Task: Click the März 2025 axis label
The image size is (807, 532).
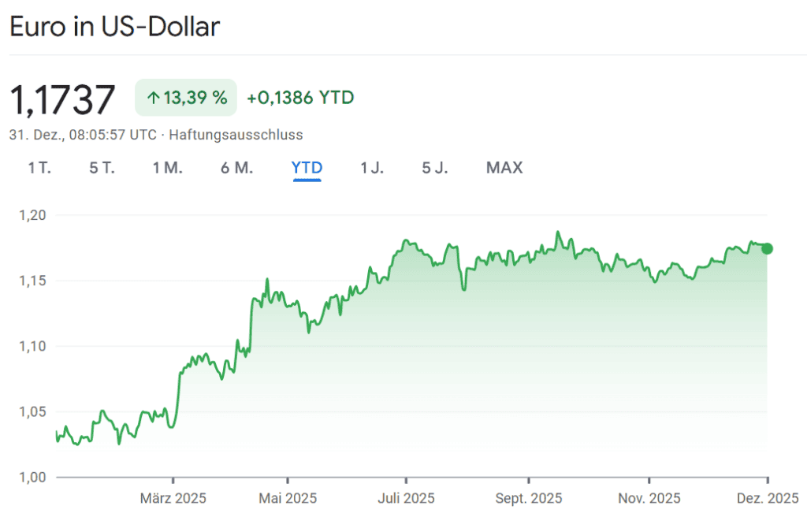Action: [x=173, y=498]
